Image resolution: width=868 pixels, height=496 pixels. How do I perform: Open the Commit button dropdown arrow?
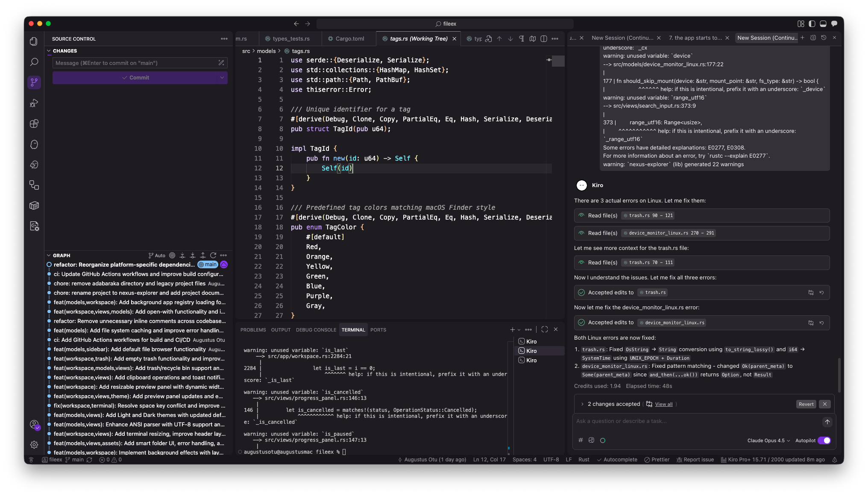pos(222,78)
